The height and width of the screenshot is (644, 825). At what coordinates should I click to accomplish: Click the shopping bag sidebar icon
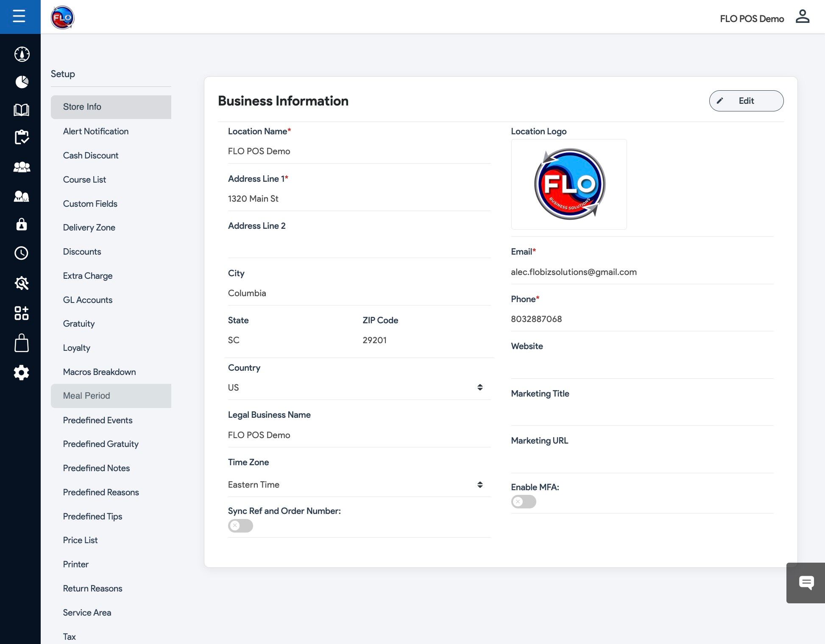click(22, 343)
